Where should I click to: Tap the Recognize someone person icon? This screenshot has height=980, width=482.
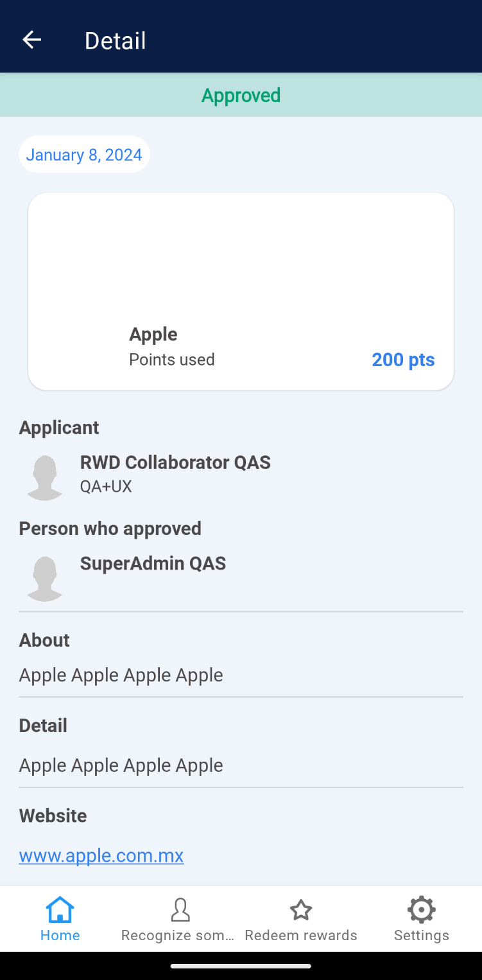(180, 909)
